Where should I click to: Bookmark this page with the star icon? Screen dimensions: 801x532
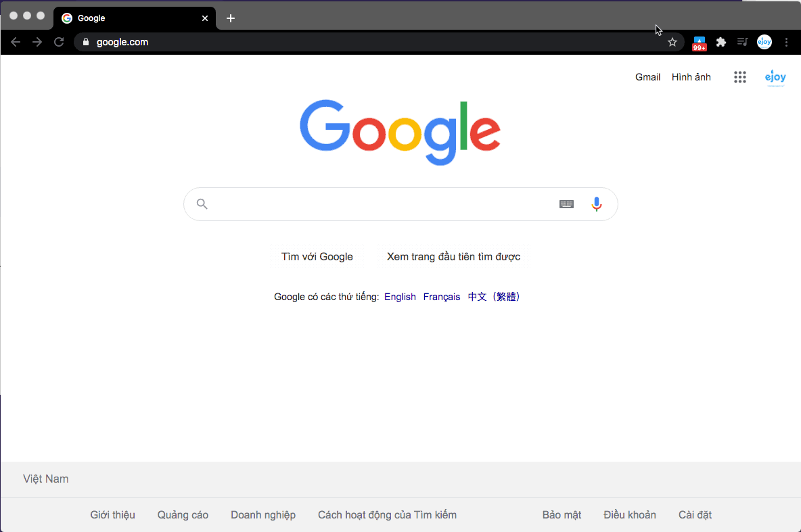[x=672, y=42]
